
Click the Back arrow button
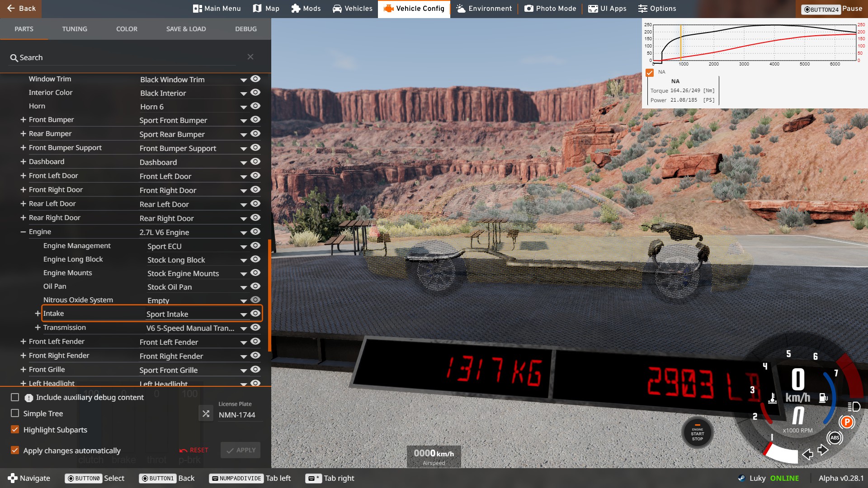coord(21,9)
